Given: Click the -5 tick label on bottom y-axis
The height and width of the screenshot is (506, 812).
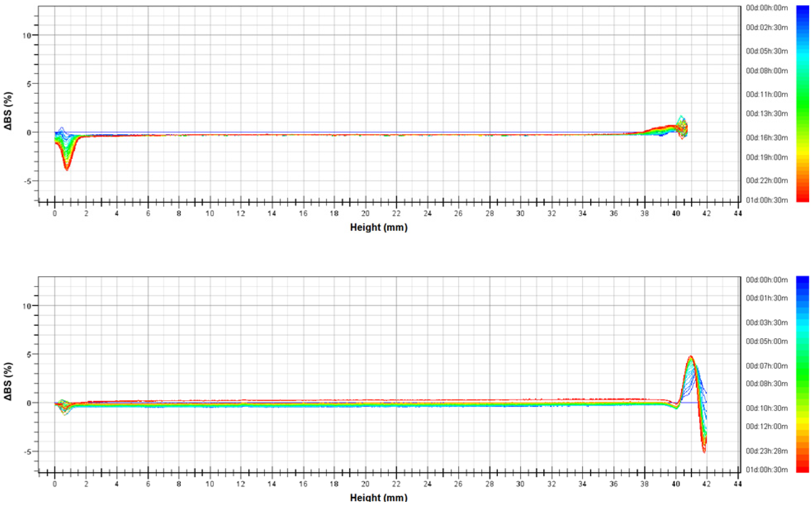Looking at the screenshot, I should coord(26,451).
